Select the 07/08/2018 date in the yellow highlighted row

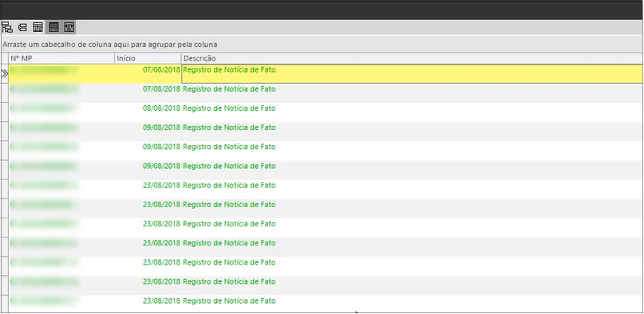coord(161,69)
